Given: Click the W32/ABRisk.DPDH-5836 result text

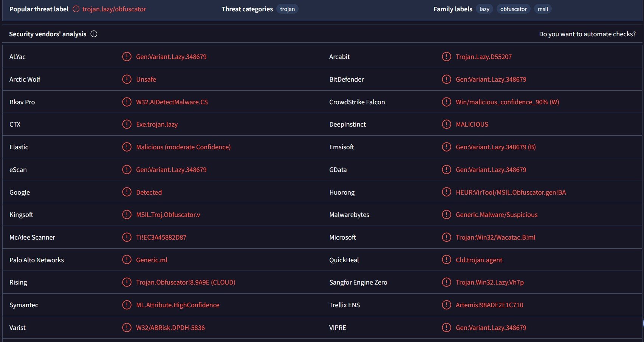Looking at the screenshot, I should tap(170, 328).
